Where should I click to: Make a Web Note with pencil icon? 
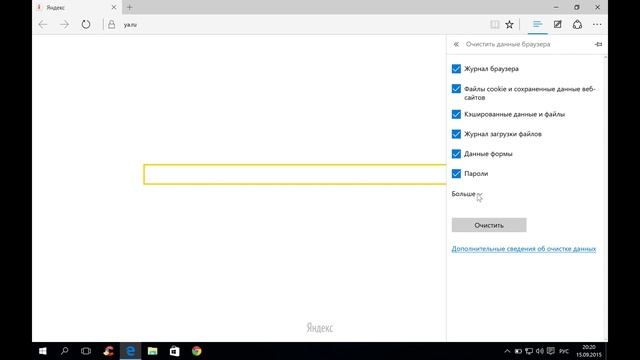[x=558, y=24]
